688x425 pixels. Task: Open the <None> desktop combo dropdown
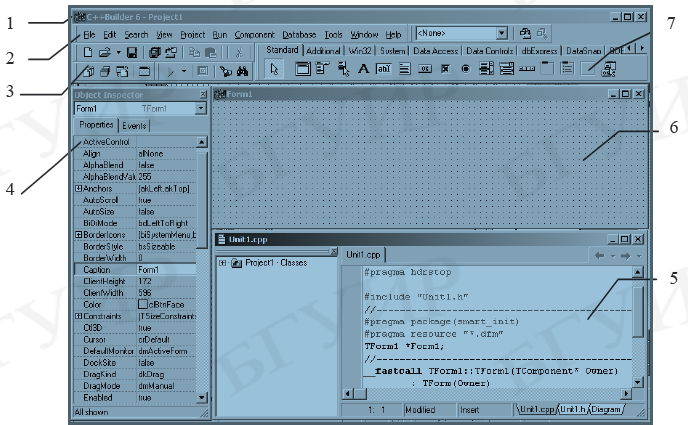pos(502,33)
